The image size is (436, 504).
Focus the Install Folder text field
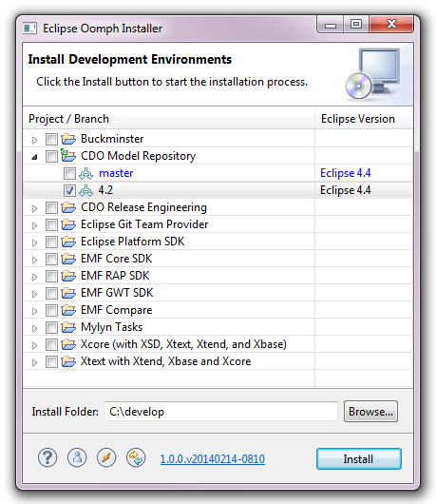220,411
